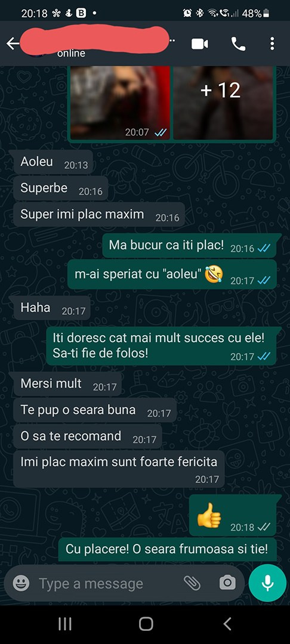
Task: Open the three-dot more options menu
Action: click(272, 44)
